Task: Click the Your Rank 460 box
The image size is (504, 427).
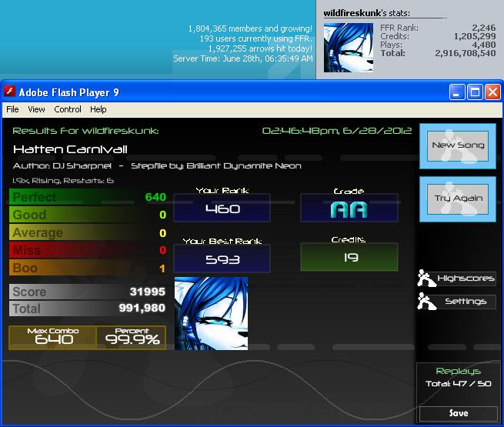Action: point(222,208)
